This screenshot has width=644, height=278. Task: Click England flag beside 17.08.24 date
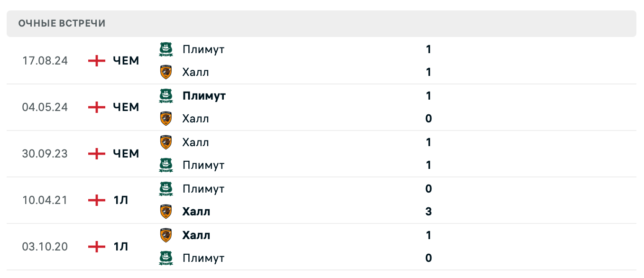[97, 61]
